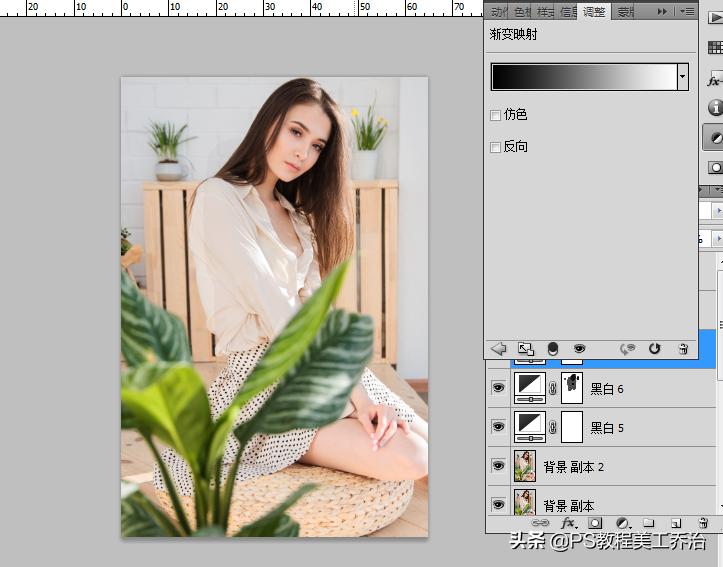Enable the 仿色 (dither) checkbox
Image resolution: width=723 pixels, height=567 pixels.
pos(495,115)
